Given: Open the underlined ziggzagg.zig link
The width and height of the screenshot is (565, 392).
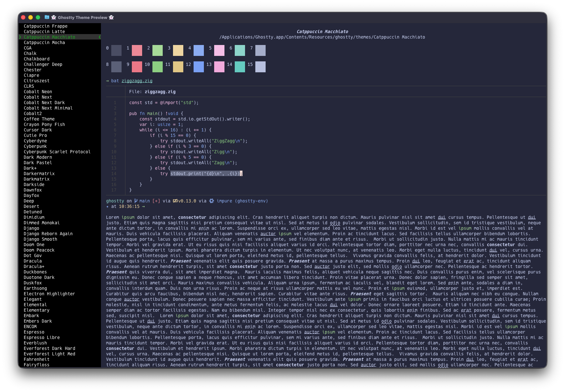Looking at the screenshot, I should tap(137, 81).
